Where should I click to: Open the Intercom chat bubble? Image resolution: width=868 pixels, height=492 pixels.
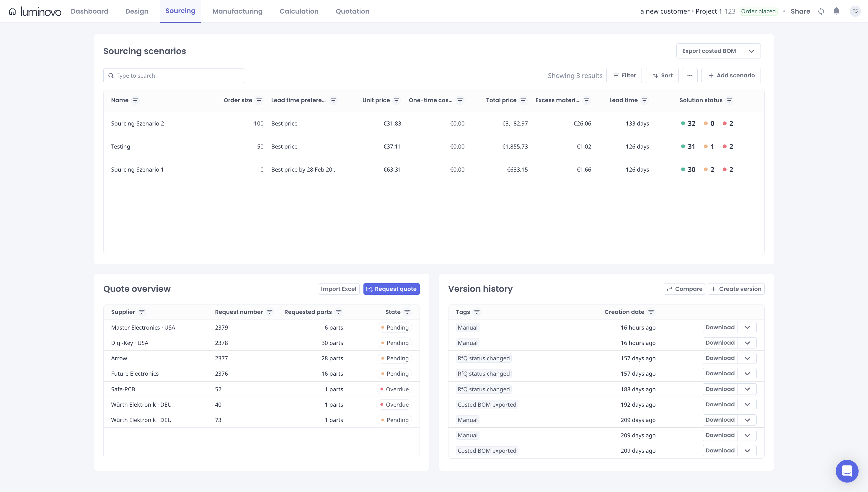tap(847, 471)
